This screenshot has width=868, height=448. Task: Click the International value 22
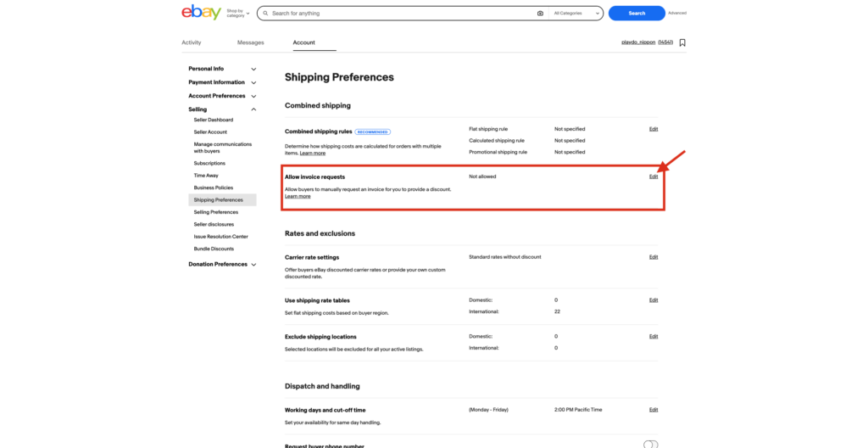(x=558, y=311)
